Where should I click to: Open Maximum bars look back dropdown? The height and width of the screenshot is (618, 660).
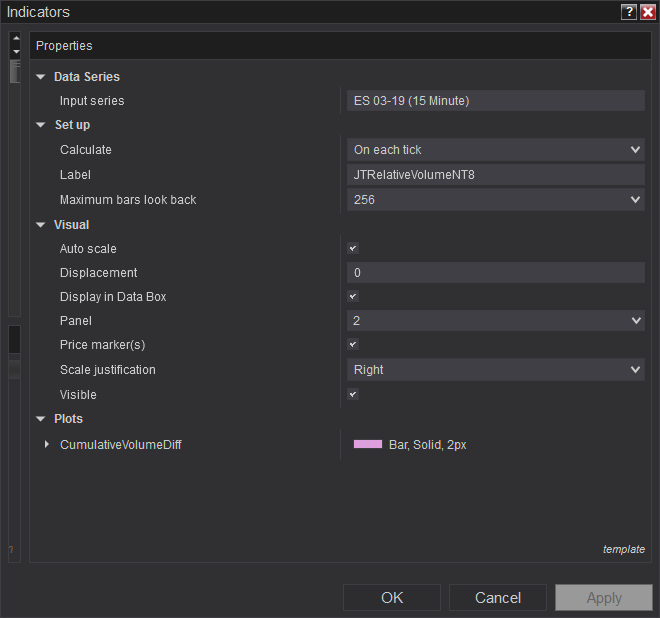[x=495, y=200]
